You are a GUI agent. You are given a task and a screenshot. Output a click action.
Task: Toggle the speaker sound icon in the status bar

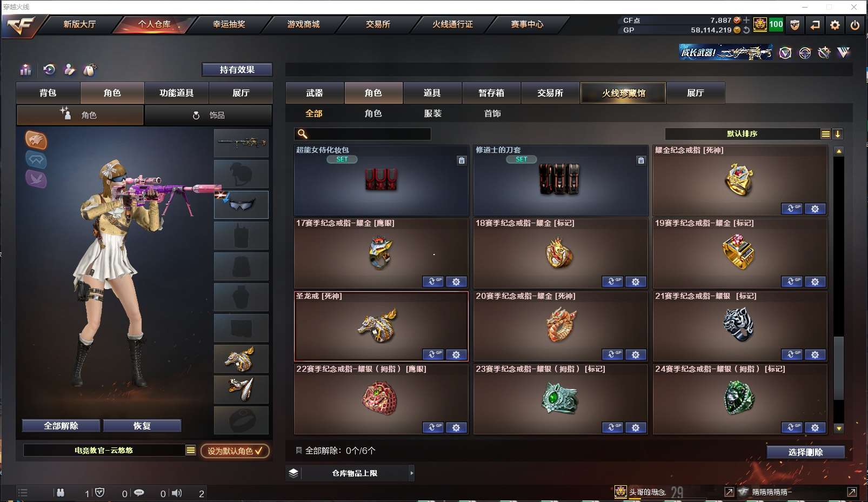[x=177, y=493]
